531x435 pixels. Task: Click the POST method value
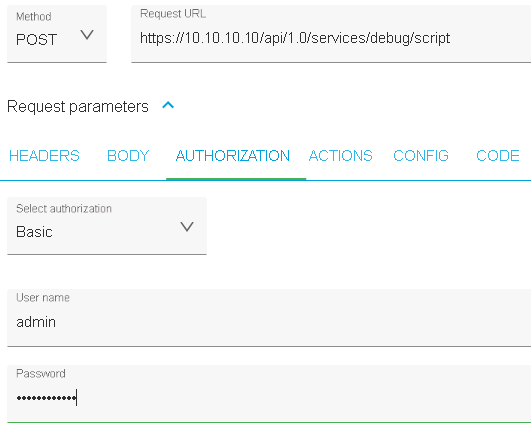coord(36,40)
